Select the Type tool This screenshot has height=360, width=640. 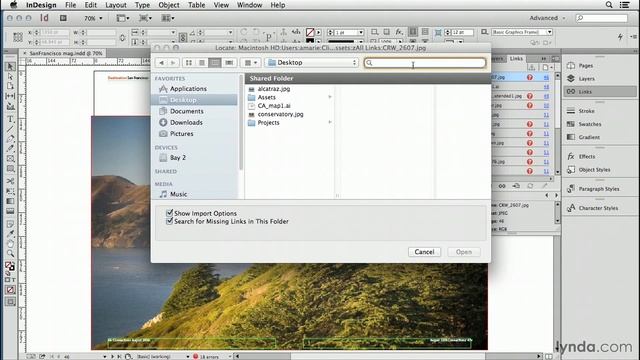[x=10, y=119]
